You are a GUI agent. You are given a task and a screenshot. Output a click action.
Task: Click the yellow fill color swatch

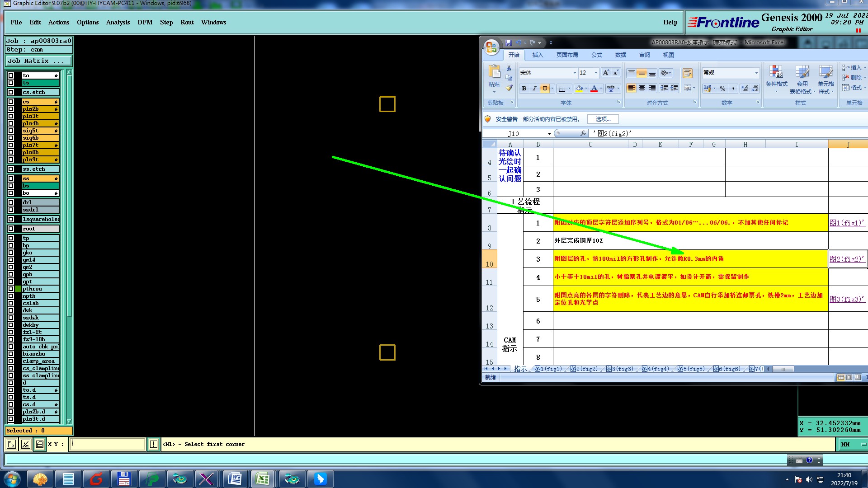click(x=579, y=89)
